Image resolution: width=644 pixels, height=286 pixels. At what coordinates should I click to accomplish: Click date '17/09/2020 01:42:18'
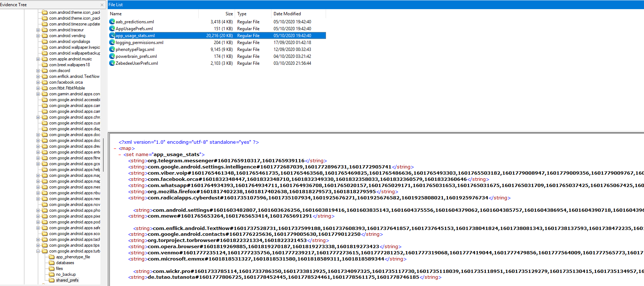click(x=292, y=43)
